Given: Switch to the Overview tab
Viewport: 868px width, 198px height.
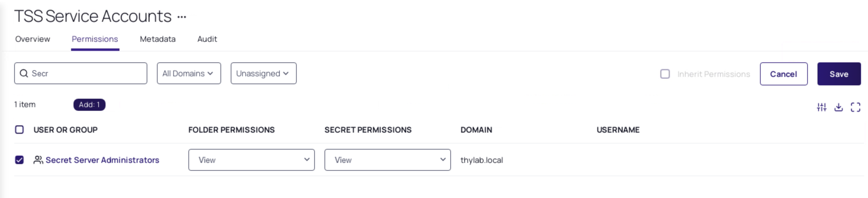Looking at the screenshot, I should (x=33, y=39).
